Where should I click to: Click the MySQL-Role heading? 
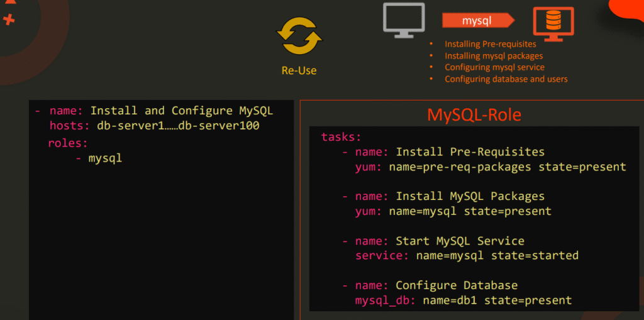click(x=474, y=115)
